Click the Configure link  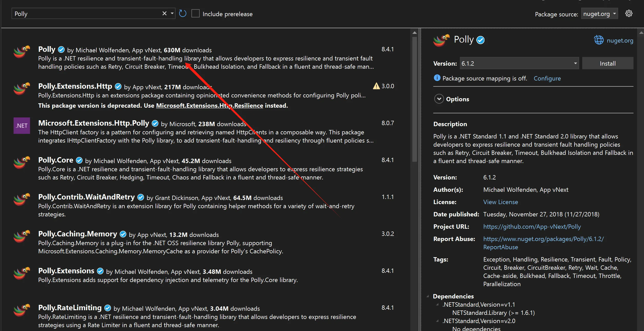tap(547, 78)
